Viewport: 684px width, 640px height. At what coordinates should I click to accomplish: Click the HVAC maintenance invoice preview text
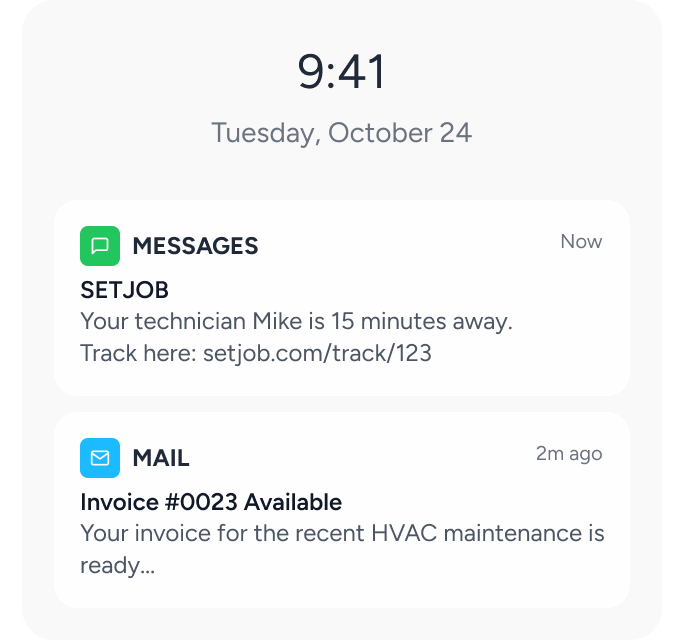pyautogui.click(x=342, y=533)
